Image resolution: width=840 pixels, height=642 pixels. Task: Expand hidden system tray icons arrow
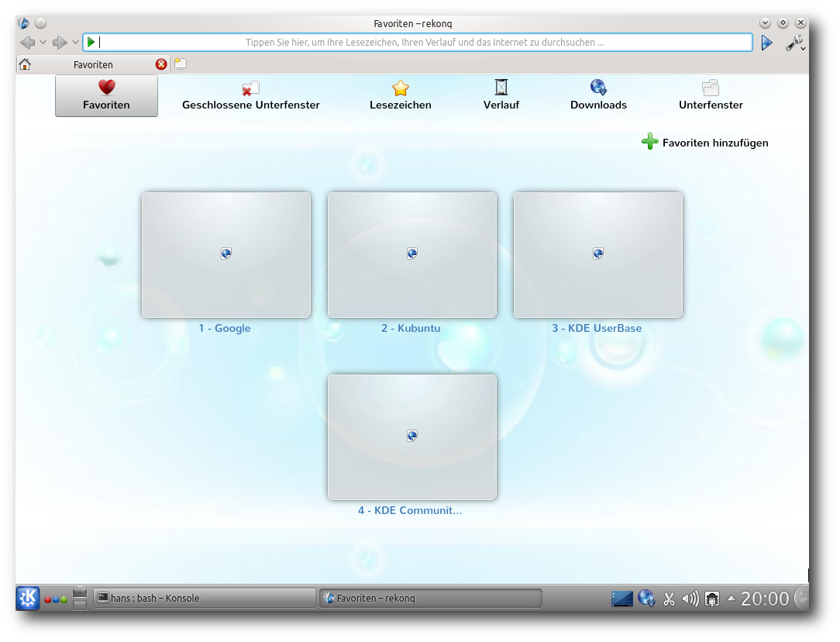[732, 598]
